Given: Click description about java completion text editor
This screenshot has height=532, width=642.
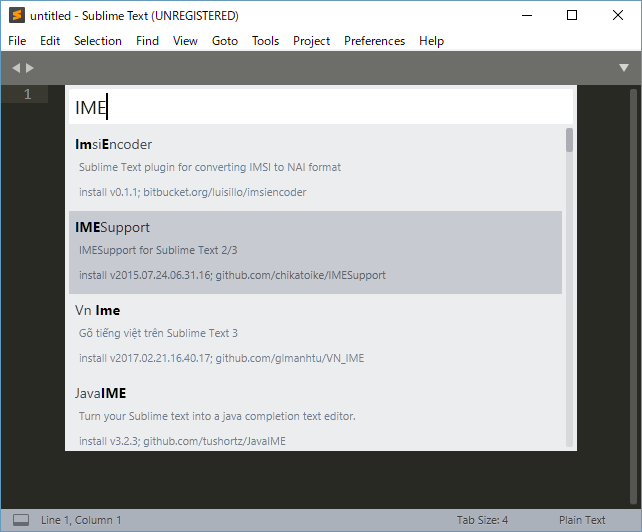Looking at the screenshot, I should 217,416.
